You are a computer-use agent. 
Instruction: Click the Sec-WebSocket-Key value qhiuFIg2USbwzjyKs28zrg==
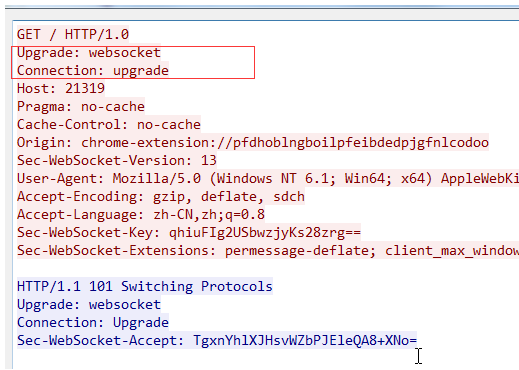coord(265,232)
